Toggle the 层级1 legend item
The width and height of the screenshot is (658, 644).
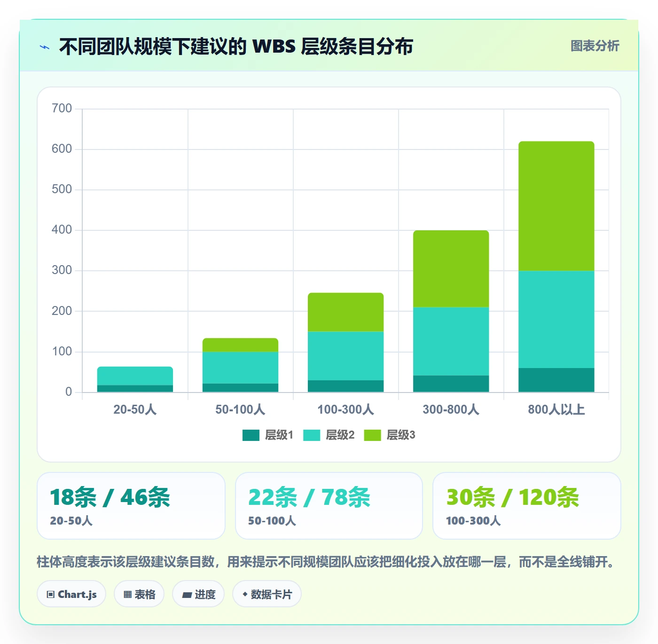[268, 435]
